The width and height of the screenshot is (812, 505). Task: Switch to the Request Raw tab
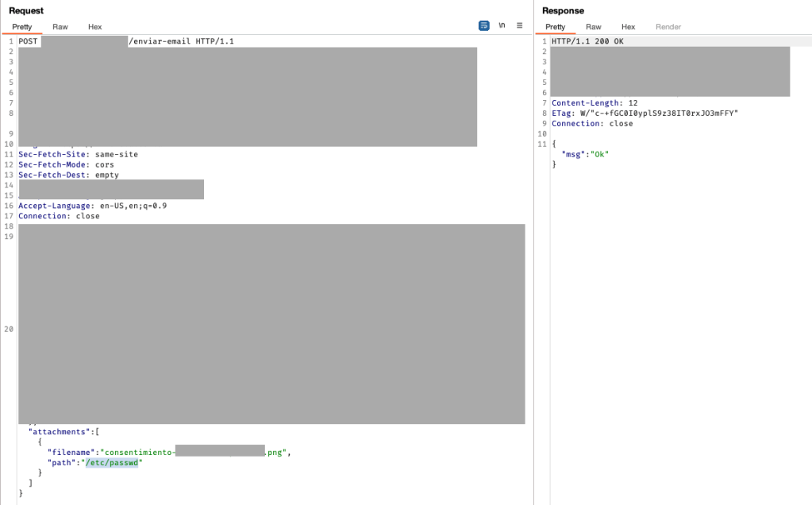coord(60,27)
